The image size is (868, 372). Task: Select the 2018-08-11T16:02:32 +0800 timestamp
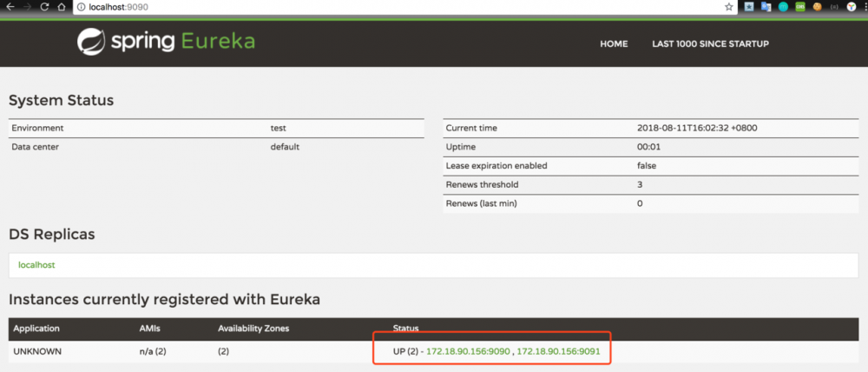coord(698,128)
